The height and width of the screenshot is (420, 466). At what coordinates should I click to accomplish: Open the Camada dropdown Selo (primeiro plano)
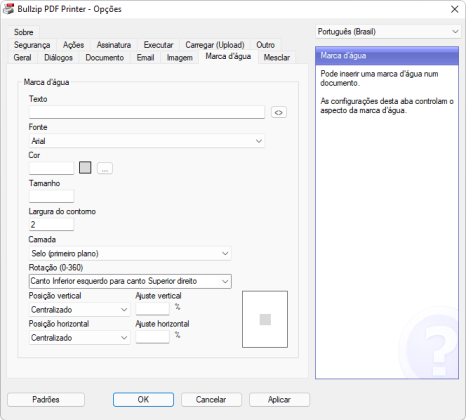pos(130,254)
